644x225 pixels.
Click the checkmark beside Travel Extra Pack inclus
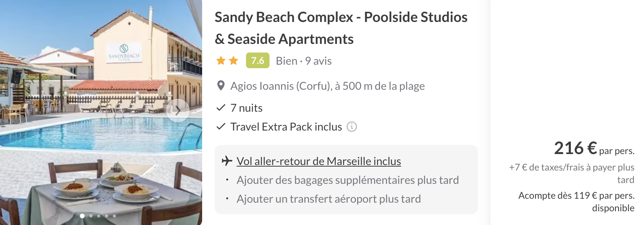click(221, 127)
